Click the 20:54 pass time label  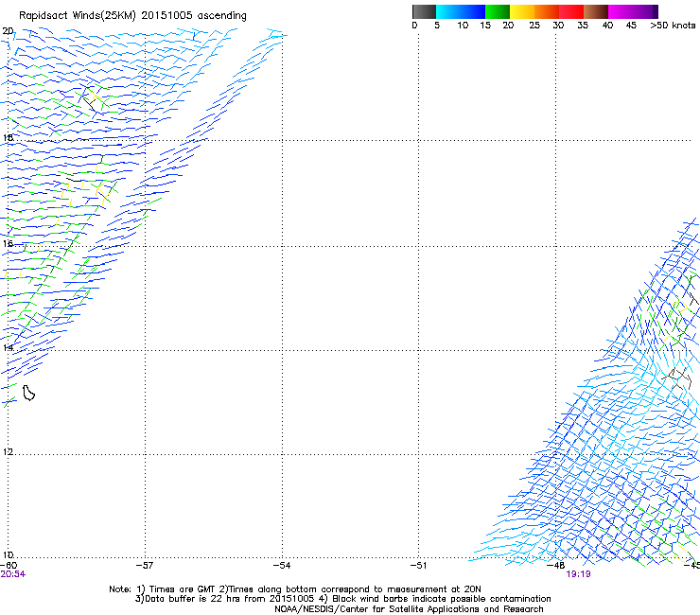(x=13, y=574)
